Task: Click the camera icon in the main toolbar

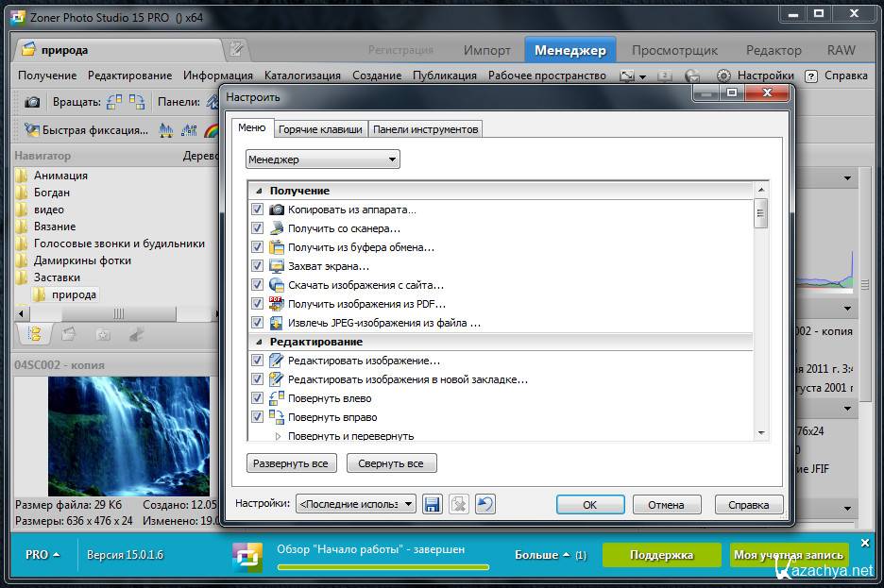Action: [32, 102]
